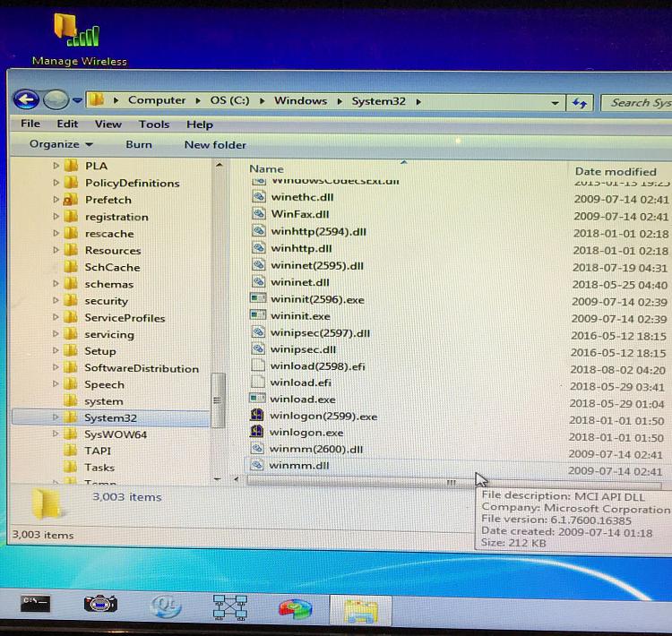Click the winipsec(2597).dll file icon

(x=258, y=332)
